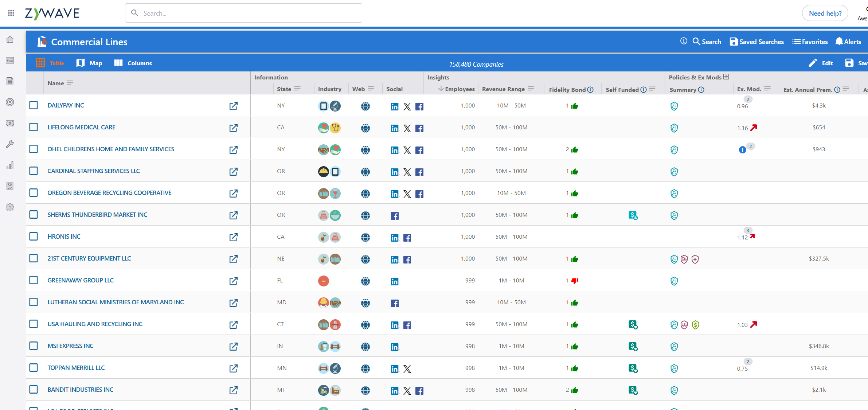Open the apps grid launcher icon

tap(11, 13)
